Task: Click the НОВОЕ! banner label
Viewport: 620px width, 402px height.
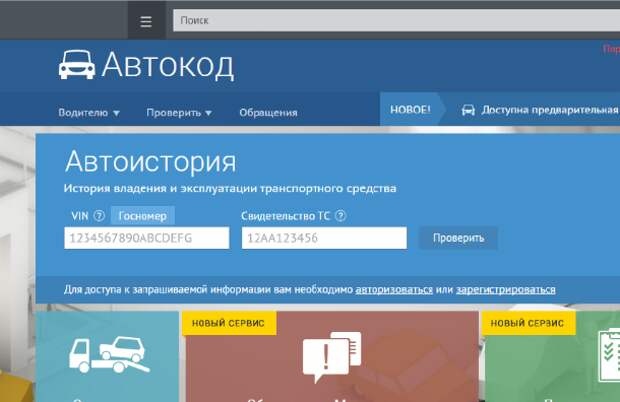Action: pyautogui.click(x=410, y=109)
